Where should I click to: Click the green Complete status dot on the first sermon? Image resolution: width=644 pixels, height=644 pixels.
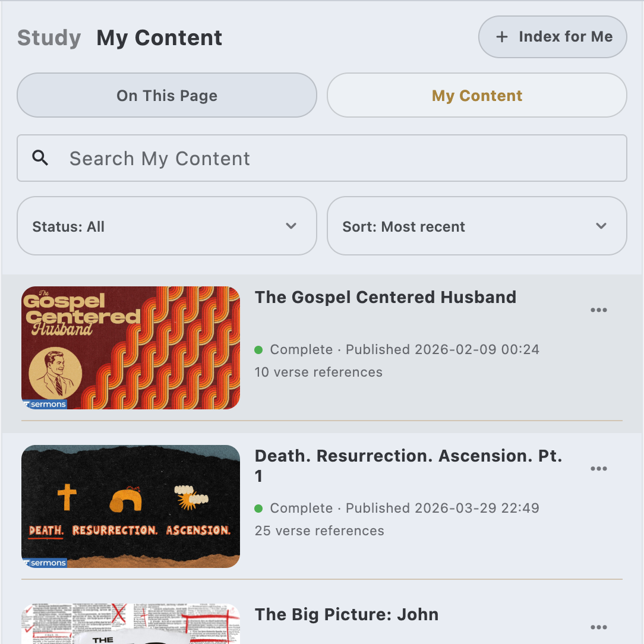(x=258, y=350)
